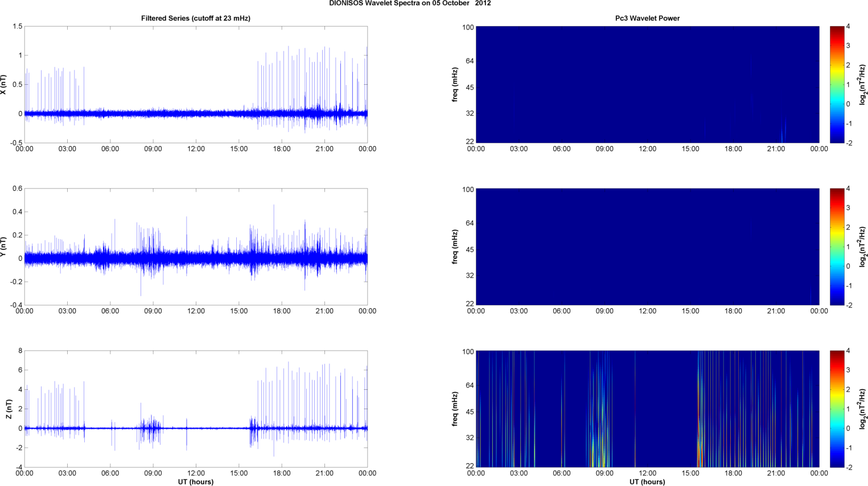Click the Y (nT) filtered series plot
The width and height of the screenshot is (868, 486).
point(196,246)
